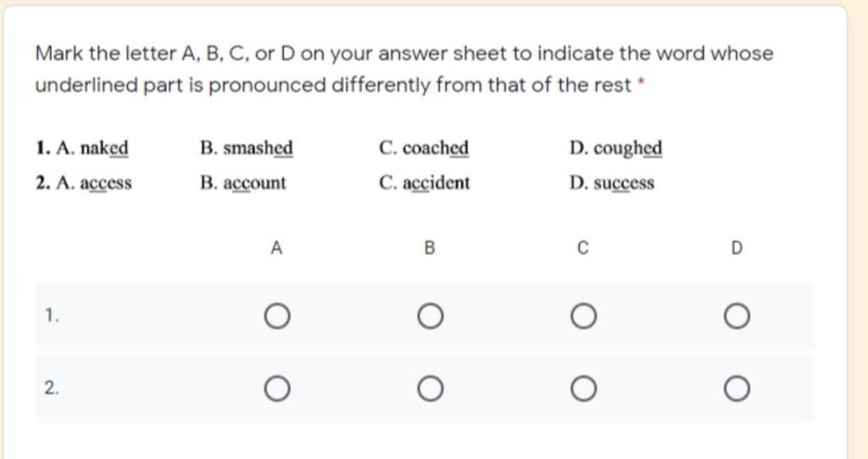This screenshot has width=868, height=459.
Task: Click the word 'coughed' in the question image
Action: click(627, 150)
